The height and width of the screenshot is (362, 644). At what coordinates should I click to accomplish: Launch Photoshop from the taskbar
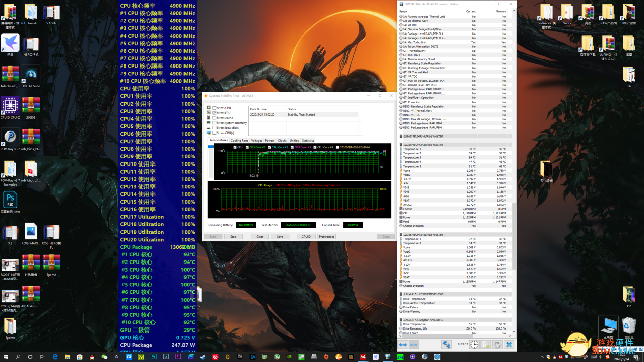(154, 357)
